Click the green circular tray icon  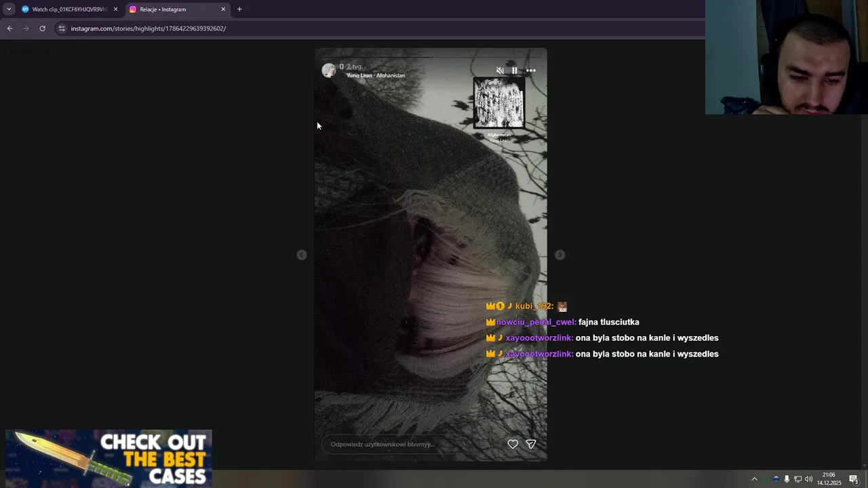[766, 479]
